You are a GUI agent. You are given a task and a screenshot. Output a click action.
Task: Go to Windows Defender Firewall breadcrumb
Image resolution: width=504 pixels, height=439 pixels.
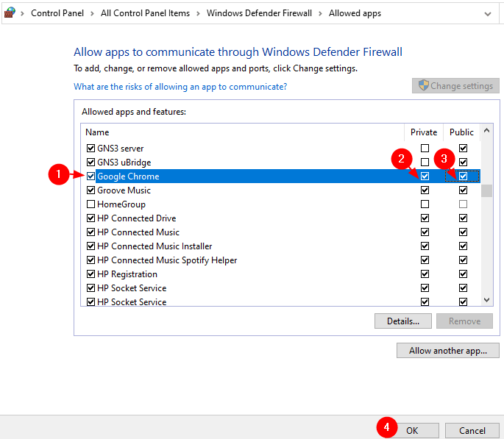259,13
